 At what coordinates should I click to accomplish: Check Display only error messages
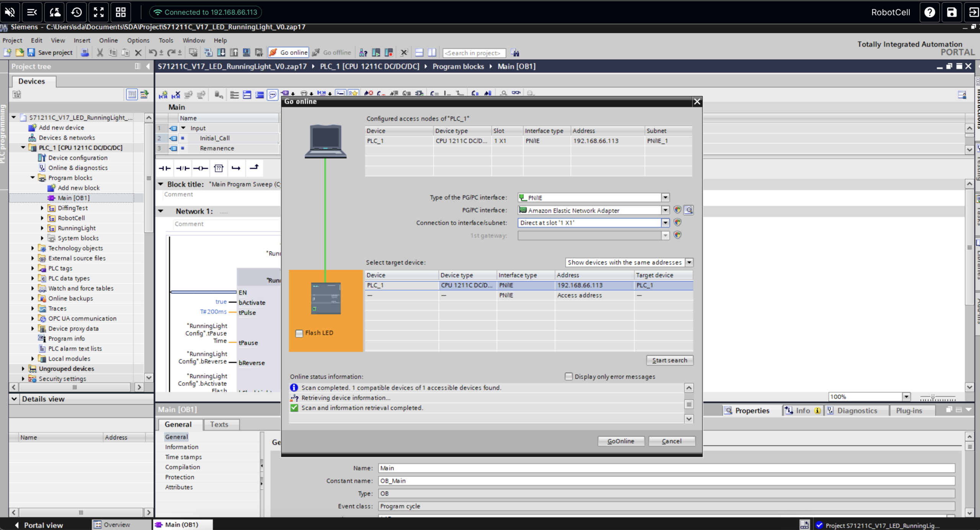click(x=569, y=376)
